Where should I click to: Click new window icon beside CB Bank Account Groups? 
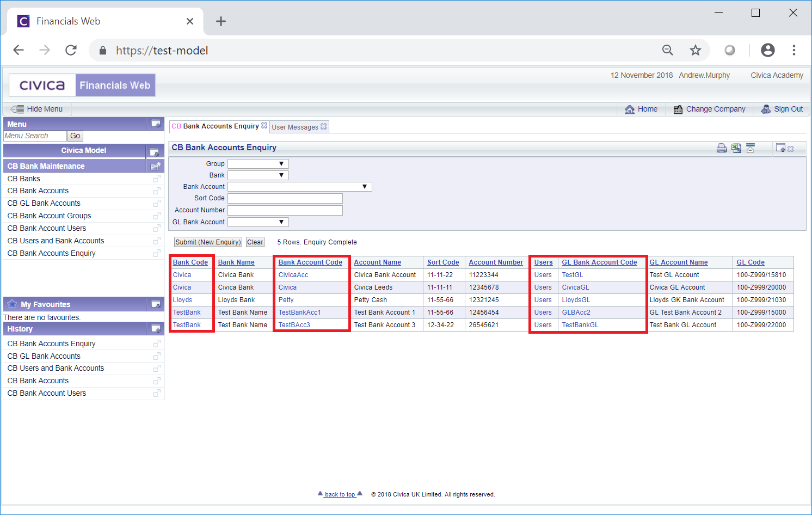[157, 216]
